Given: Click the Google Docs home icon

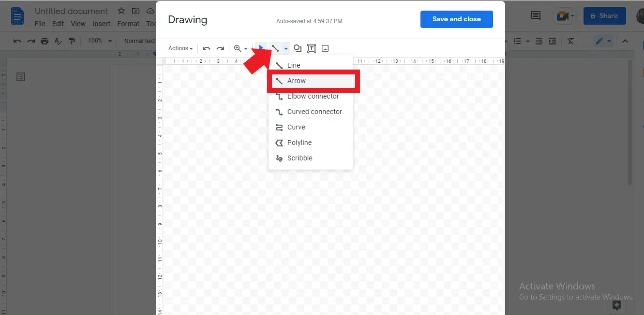Looking at the screenshot, I should coord(17,16).
